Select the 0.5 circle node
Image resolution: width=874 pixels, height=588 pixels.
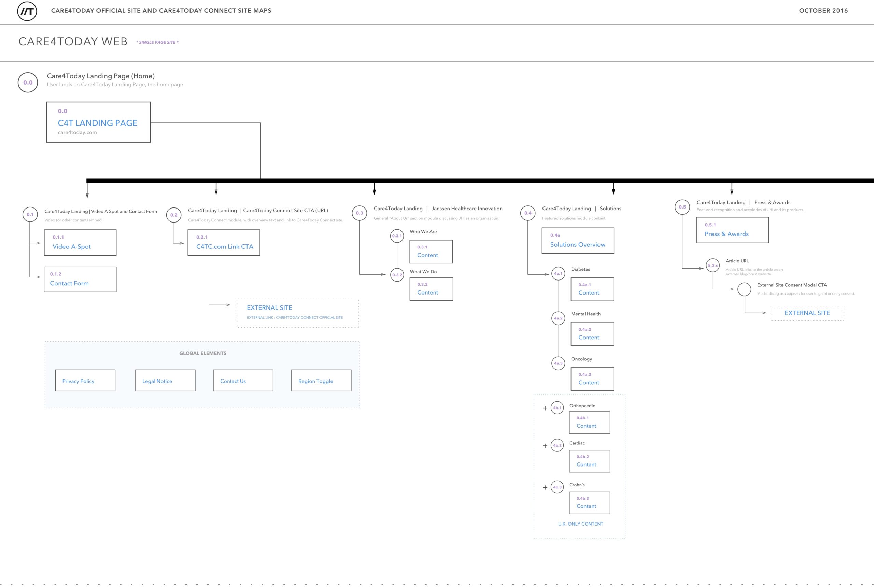682,207
